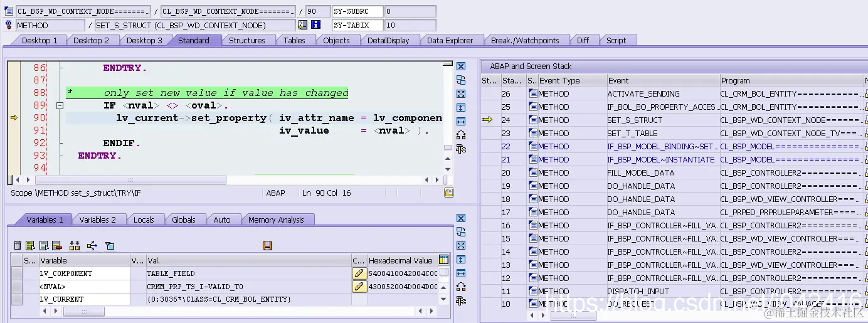Screen dimensions: 868x323
Task: Open the variables table layout icon
Action: [x=444, y=260]
